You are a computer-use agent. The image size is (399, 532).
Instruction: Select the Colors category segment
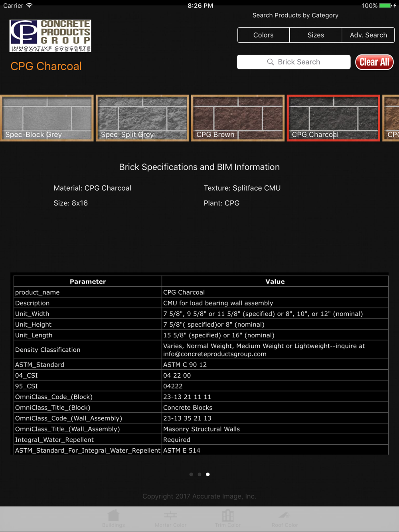[x=263, y=35]
